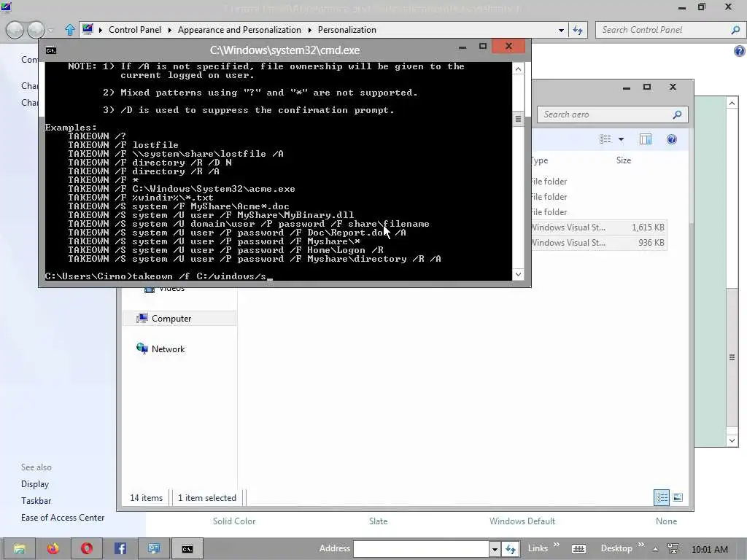Open Control Panel help question mark icon
Viewport: 747px width, 560px height.
pos(740,51)
